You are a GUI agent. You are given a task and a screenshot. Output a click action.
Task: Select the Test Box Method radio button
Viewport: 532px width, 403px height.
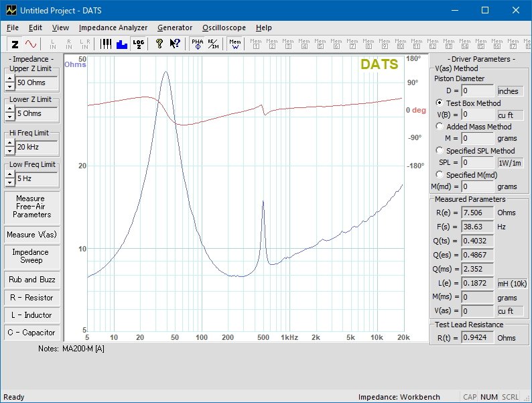point(440,103)
